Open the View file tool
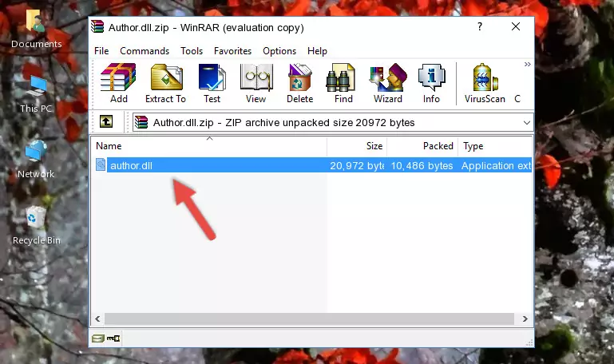This screenshot has width=614, height=364. click(x=256, y=83)
